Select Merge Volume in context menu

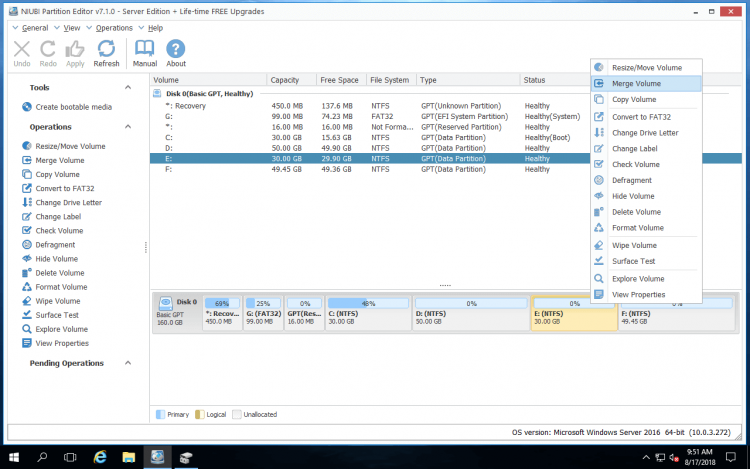click(x=636, y=83)
